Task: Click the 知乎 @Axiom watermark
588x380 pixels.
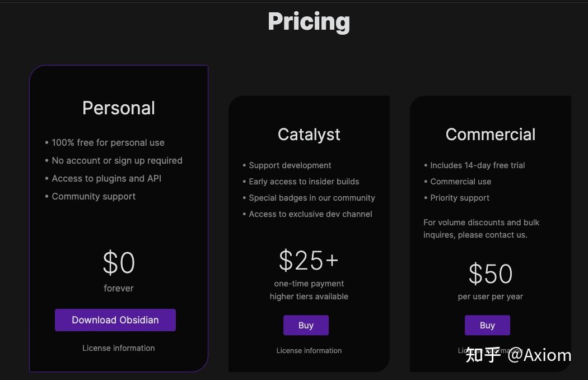Action: tap(519, 355)
